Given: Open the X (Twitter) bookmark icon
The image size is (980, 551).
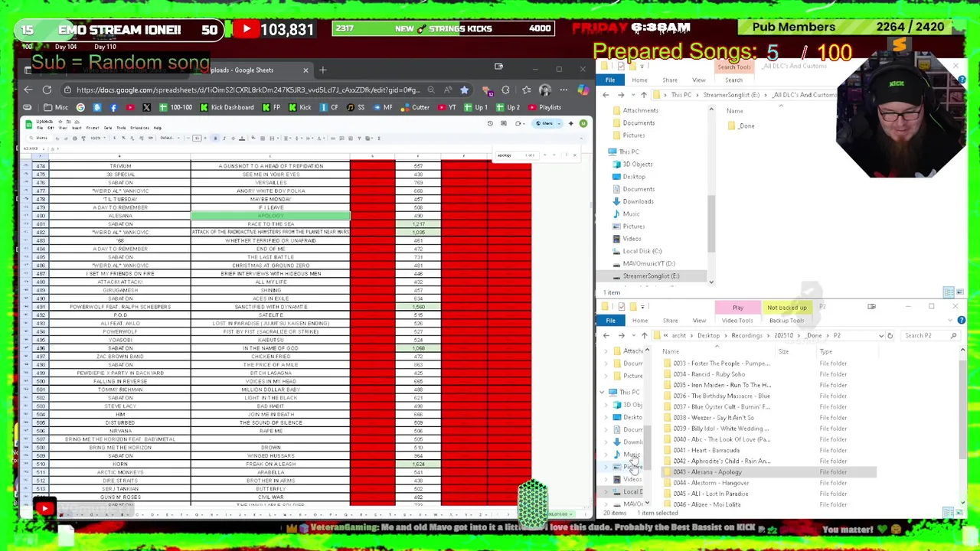Looking at the screenshot, I should tap(146, 107).
